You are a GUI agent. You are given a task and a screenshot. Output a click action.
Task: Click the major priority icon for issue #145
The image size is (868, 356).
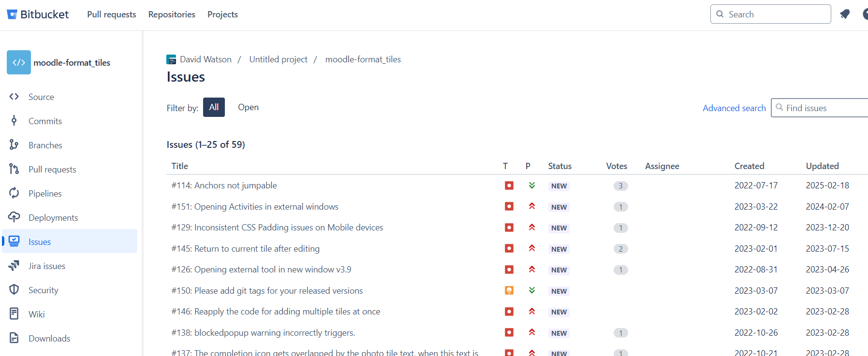[532, 248]
